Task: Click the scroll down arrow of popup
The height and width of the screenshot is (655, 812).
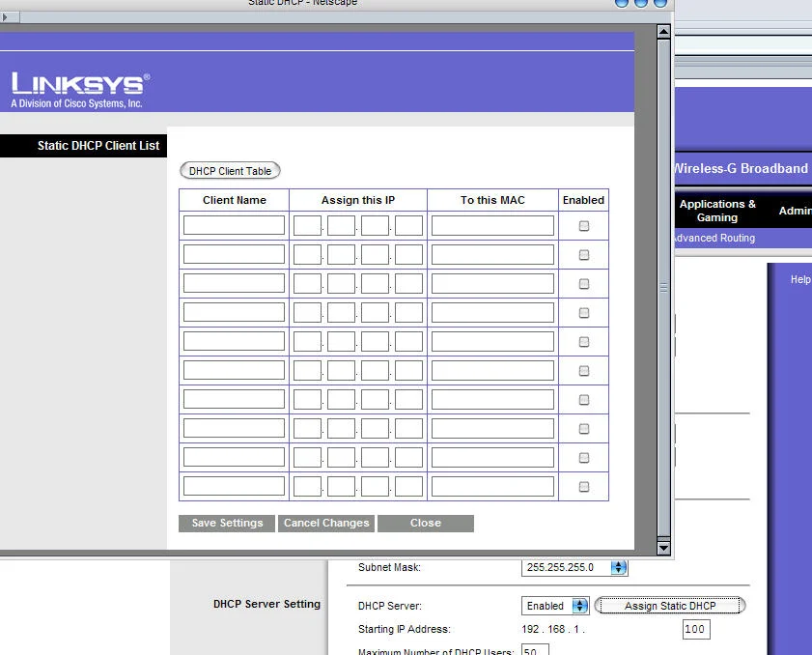Action: [x=663, y=548]
